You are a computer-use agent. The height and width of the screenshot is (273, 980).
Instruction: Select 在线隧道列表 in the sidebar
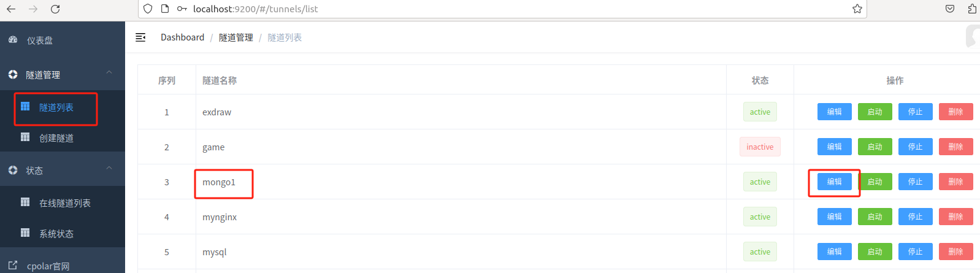[64, 203]
